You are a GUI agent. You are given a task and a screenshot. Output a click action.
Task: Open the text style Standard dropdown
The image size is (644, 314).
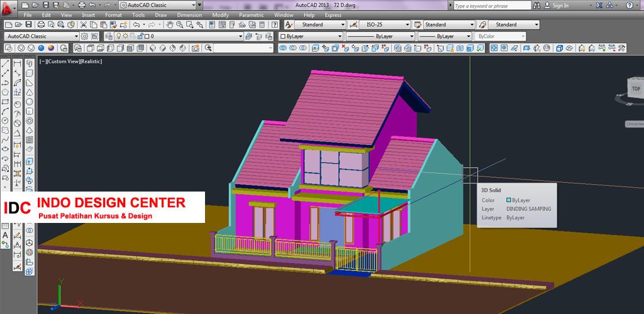[x=320, y=24]
